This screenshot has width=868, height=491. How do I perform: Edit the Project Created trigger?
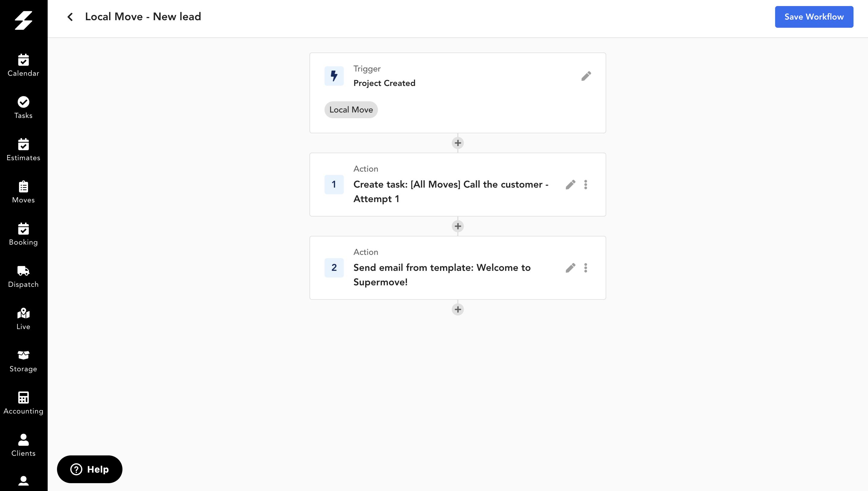(x=587, y=76)
